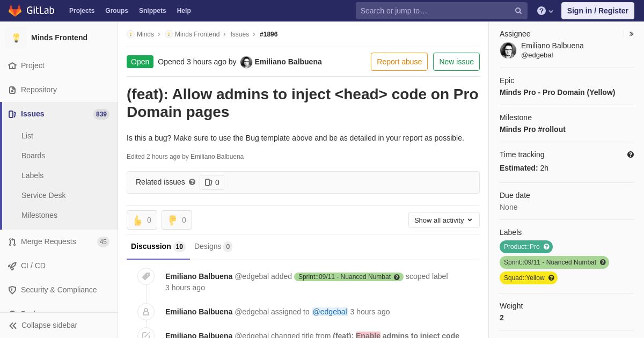Click the Related issues help icon
The height and width of the screenshot is (338, 644).
[x=192, y=182]
